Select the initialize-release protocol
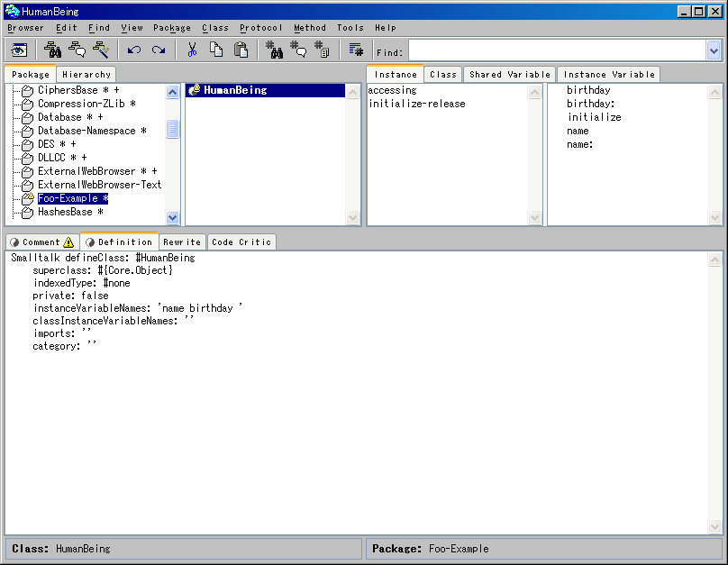Screen dimensions: 728x565 point(416,104)
